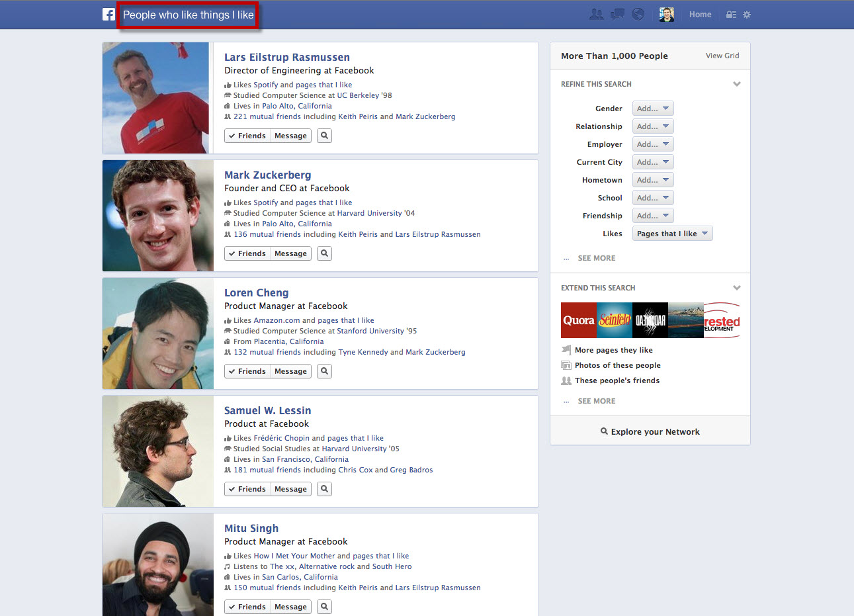The height and width of the screenshot is (616, 854).
Task: Click the magnifier icon on Mitu Singh's card
Action: 324,606
